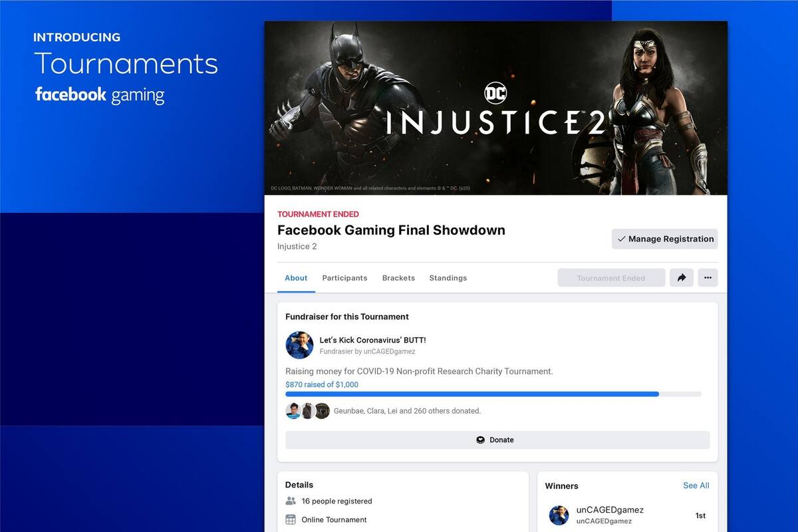
Task: Open the three-dots more options menu
Action: tap(708, 278)
